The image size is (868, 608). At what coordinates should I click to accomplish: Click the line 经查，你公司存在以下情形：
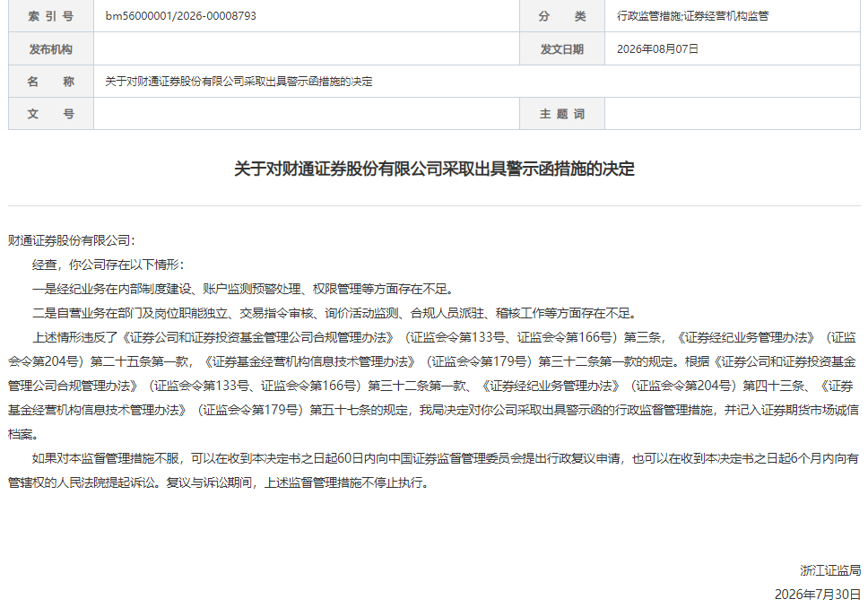[x=108, y=265]
